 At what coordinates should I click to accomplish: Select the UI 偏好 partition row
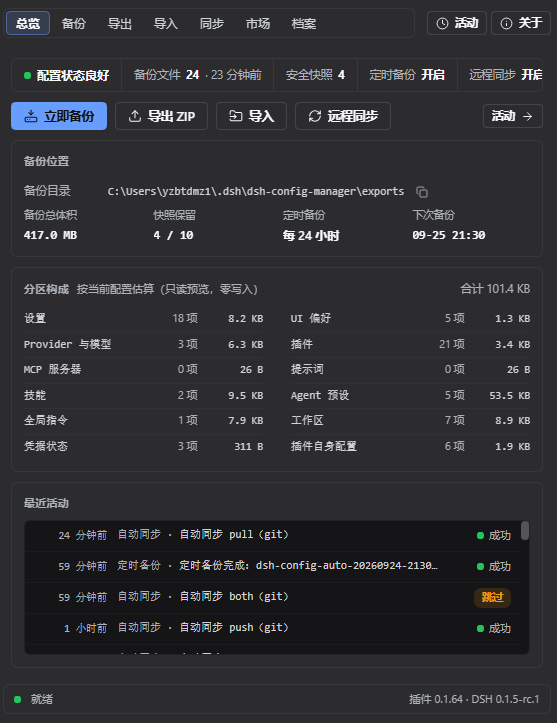point(410,318)
